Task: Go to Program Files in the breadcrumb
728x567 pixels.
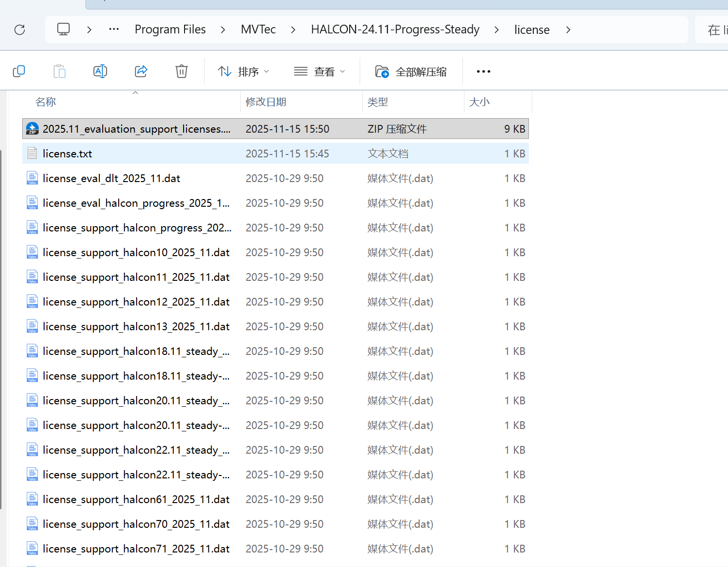Action: coord(170,30)
